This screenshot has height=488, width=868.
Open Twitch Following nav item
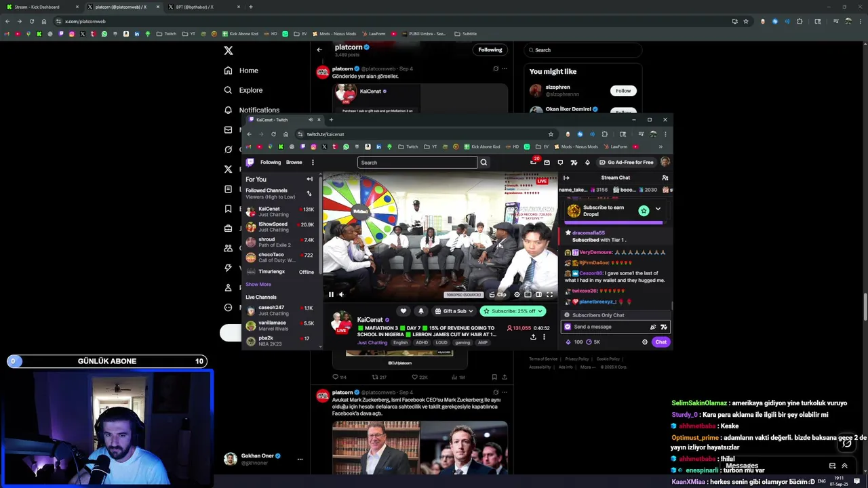[271, 163]
